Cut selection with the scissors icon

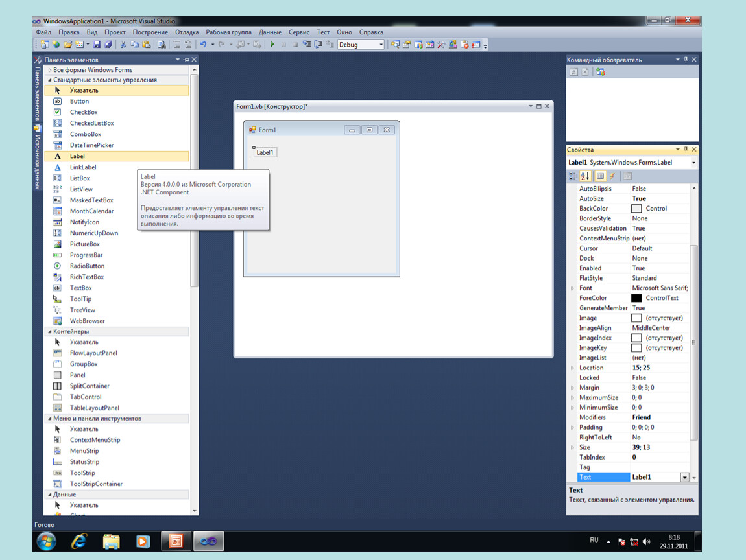pos(123,45)
